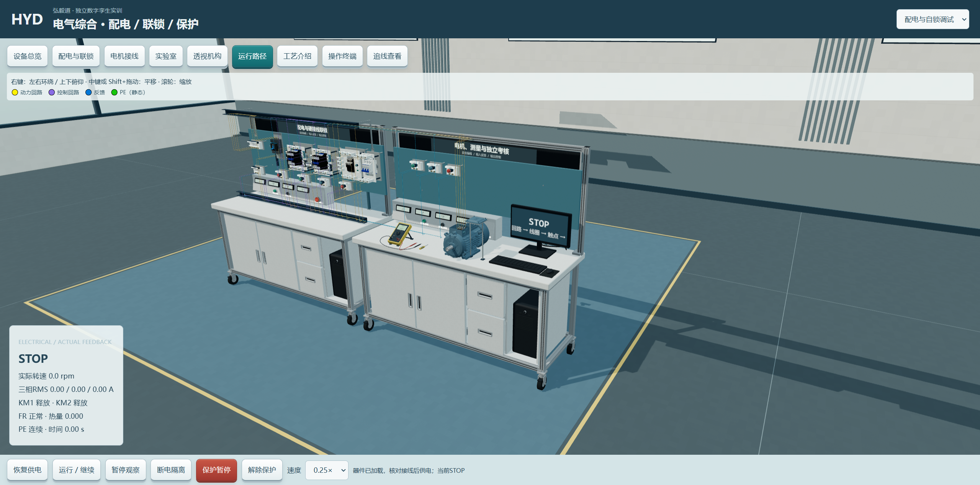Click the 器件已加载 status message

click(x=409, y=470)
